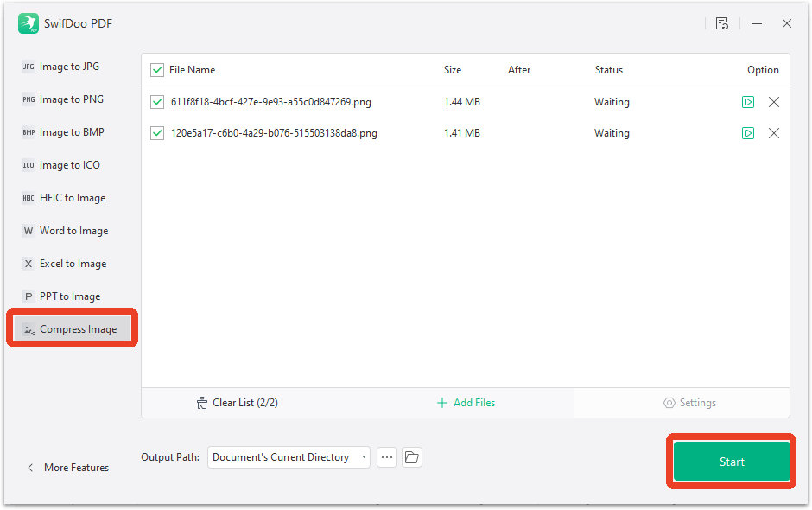This screenshot has height=510, width=812.
Task: Choose Excel to Image option
Action: 64,264
